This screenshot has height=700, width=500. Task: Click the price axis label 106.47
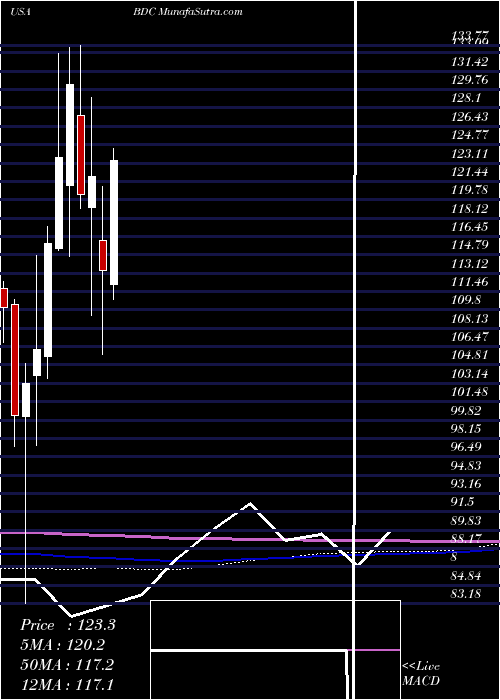[469, 337]
